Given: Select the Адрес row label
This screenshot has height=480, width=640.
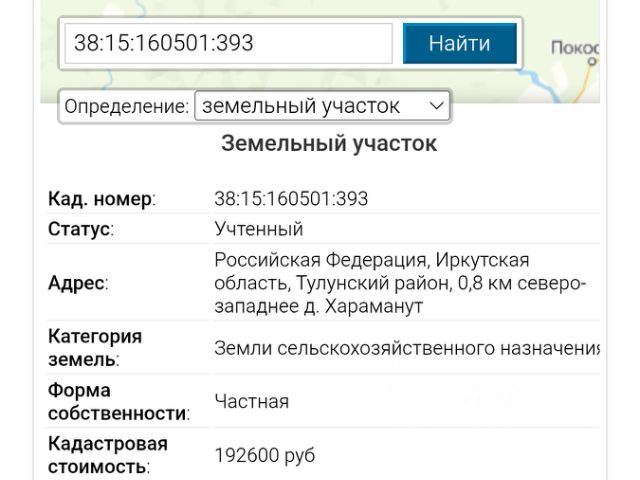Looking at the screenshot, I should click(x=78, y=283).
